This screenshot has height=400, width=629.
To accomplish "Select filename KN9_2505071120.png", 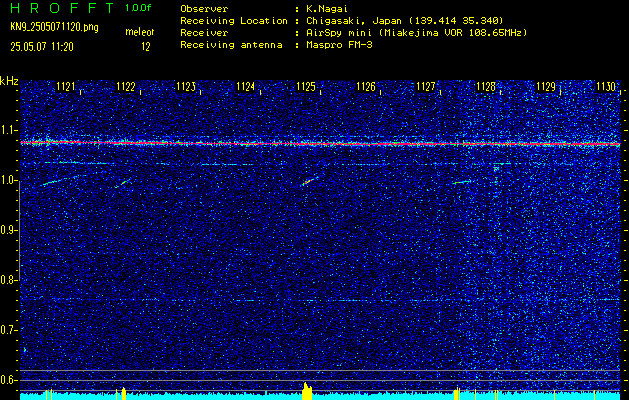I will tap(54, 27).
